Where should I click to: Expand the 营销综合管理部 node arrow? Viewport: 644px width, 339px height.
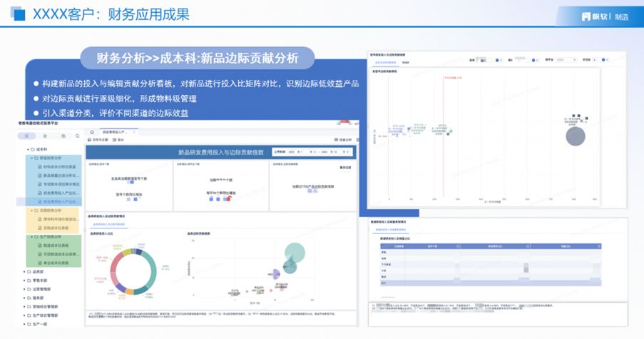(x=24, y=307)
